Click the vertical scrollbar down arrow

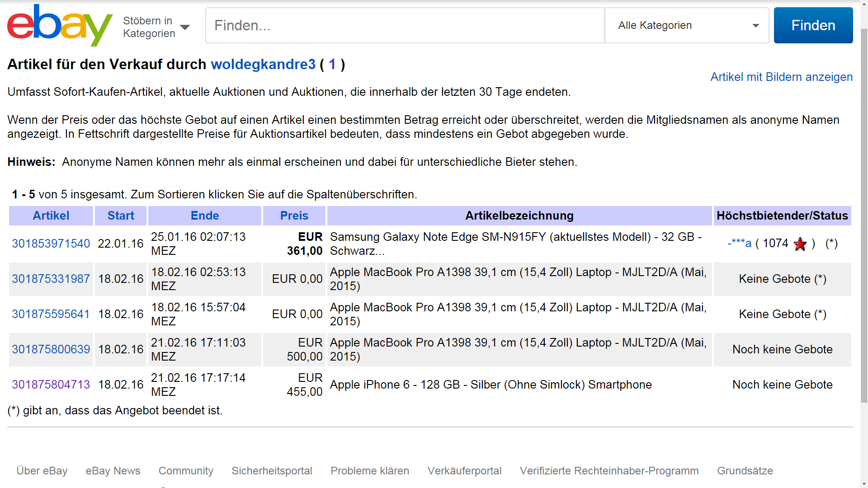864,484
